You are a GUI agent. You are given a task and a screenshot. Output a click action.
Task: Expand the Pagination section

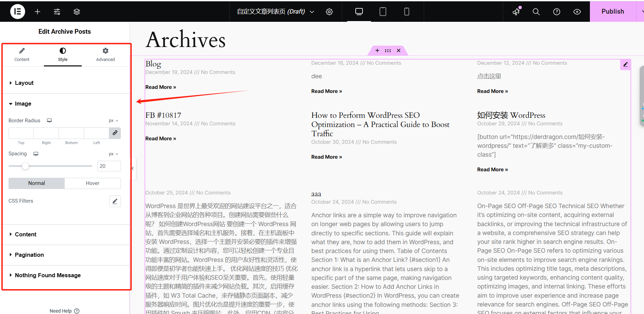(x=29, y=255)
